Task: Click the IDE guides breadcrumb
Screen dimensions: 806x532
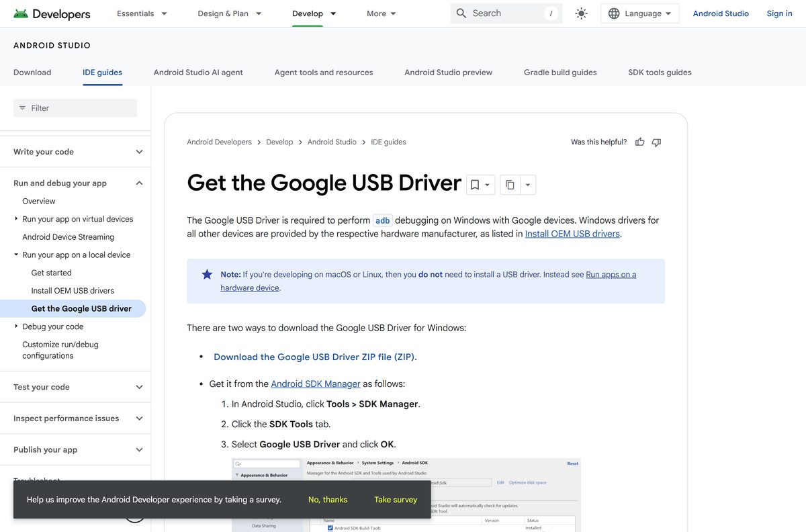Action: click(388, 142)
